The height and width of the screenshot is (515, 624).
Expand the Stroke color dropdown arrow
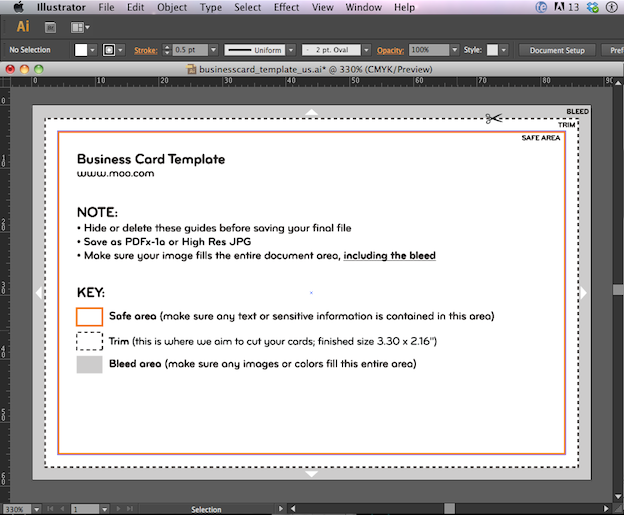pos(120,50)
